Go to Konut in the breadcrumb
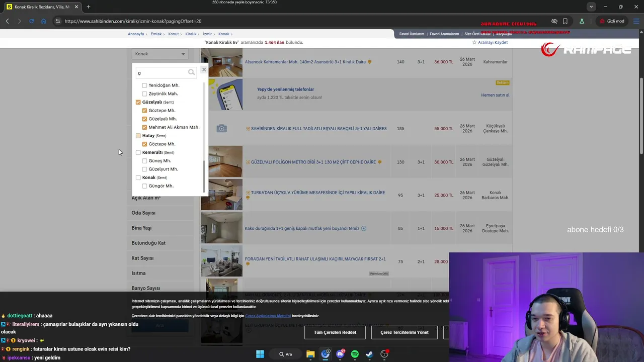The height and width of the screenshot is (362, 644). (x=174, y=34)
